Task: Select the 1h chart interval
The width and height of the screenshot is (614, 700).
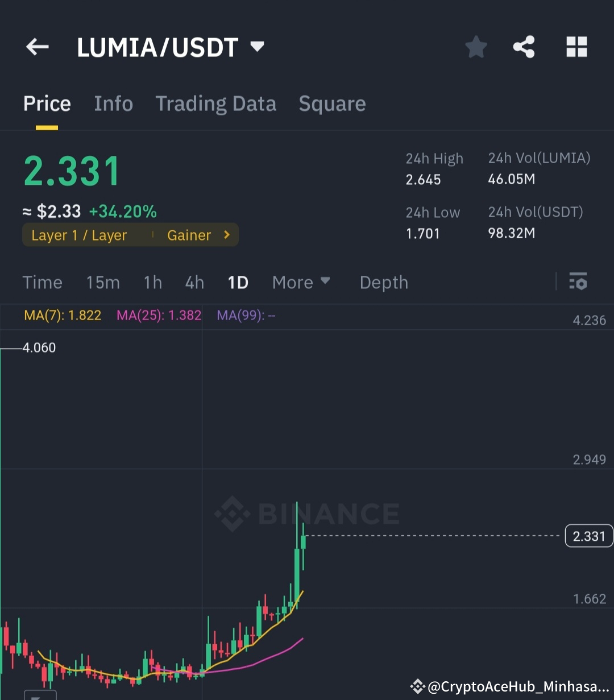Action: 153,282
